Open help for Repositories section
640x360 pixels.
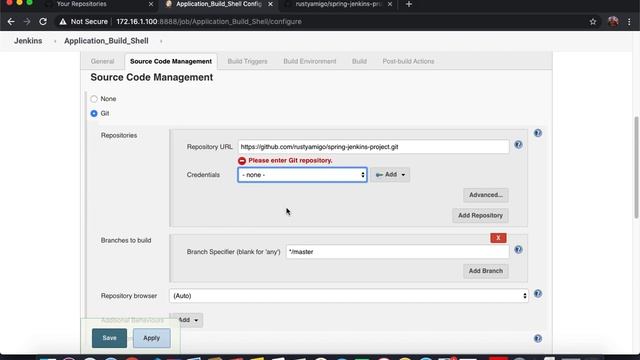pyautogui.click(x=538, y=133)
